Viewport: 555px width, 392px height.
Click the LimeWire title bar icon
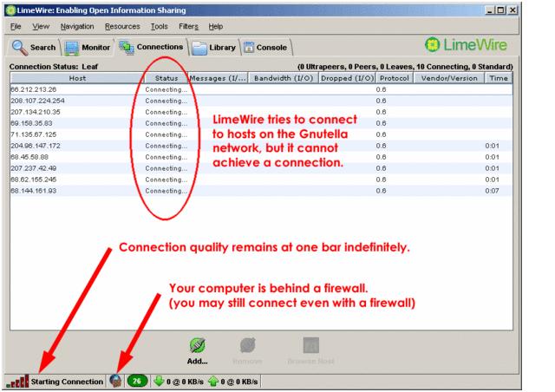pos(10,10)
